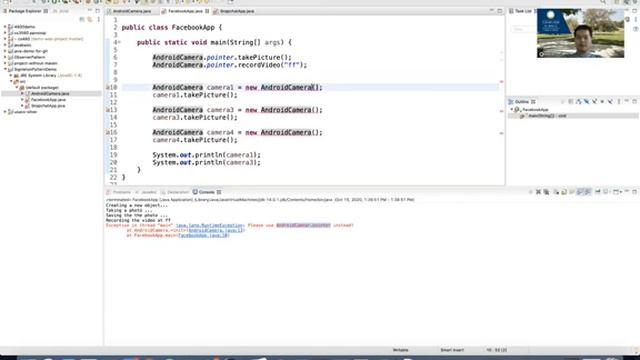Screen dimensions: 640x360
Task: Toggle Hide Local Types in Outline
Action: 610,102
